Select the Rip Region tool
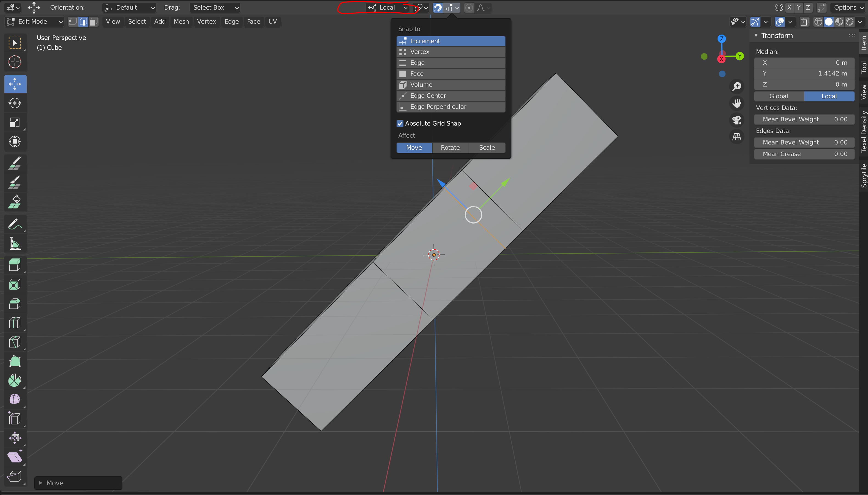The width and height of the screenshot is (868, 495). coord(15,476)
